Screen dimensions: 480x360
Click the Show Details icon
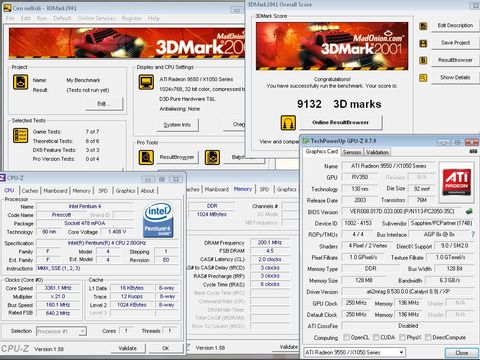point(423,78)
